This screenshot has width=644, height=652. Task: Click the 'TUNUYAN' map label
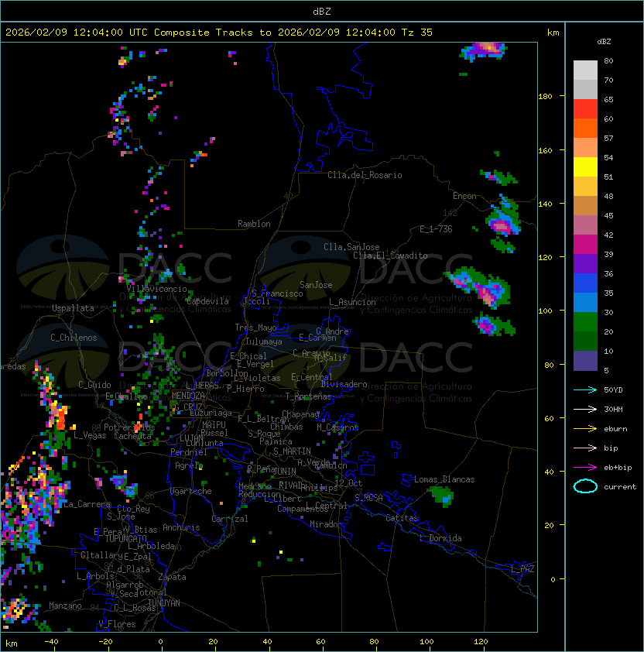pos(164,603)
